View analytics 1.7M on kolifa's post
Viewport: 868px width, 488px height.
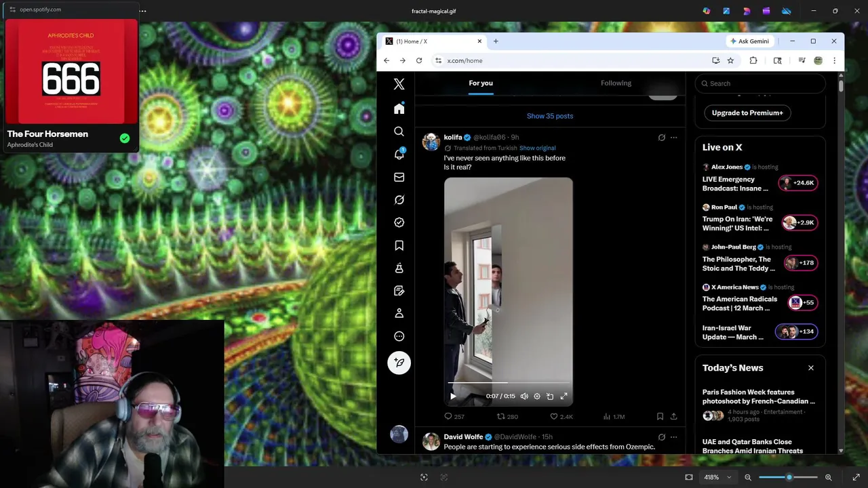tap(614, 417)
